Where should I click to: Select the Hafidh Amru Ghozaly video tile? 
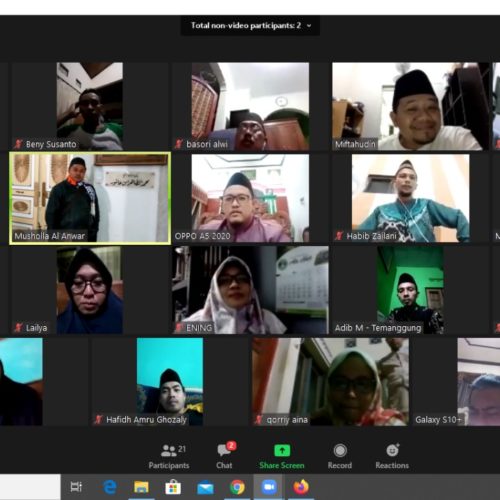pos(170,382)
